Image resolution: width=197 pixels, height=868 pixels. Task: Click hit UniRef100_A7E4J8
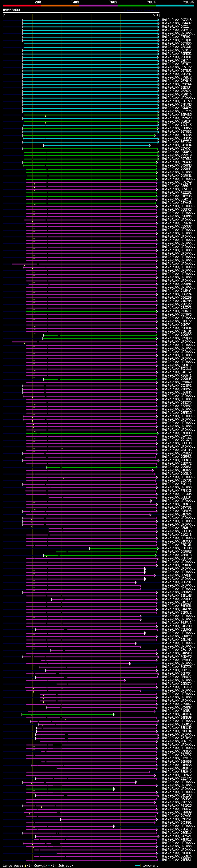pyautogui.click(x=177, y=829)
